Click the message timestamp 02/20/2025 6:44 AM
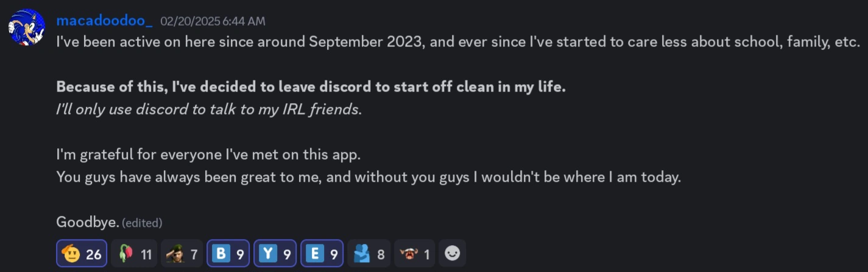The width and height of the screenshot is (868, 272). point(213,21)
